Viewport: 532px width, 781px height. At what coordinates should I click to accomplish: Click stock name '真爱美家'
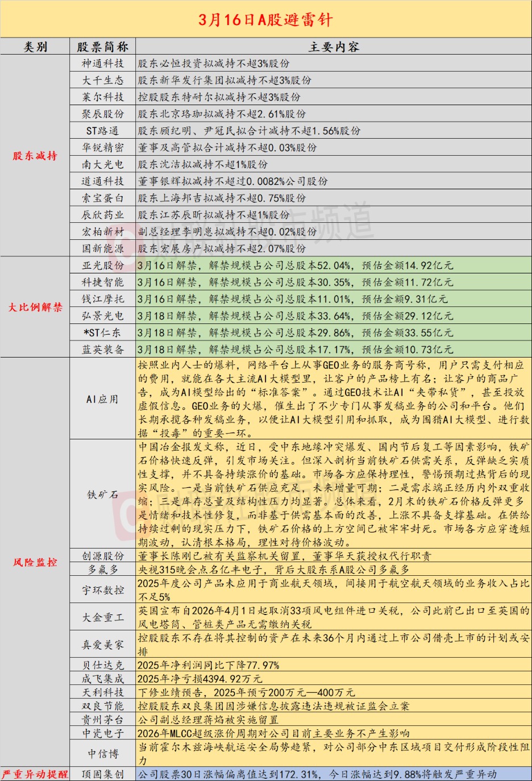click(x=102, y=645)
